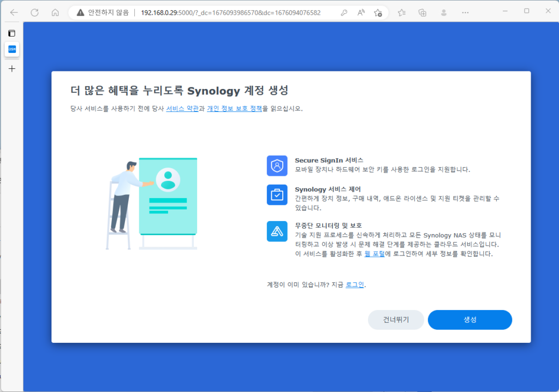Add this page to favorites star icon

coord(378,13)
